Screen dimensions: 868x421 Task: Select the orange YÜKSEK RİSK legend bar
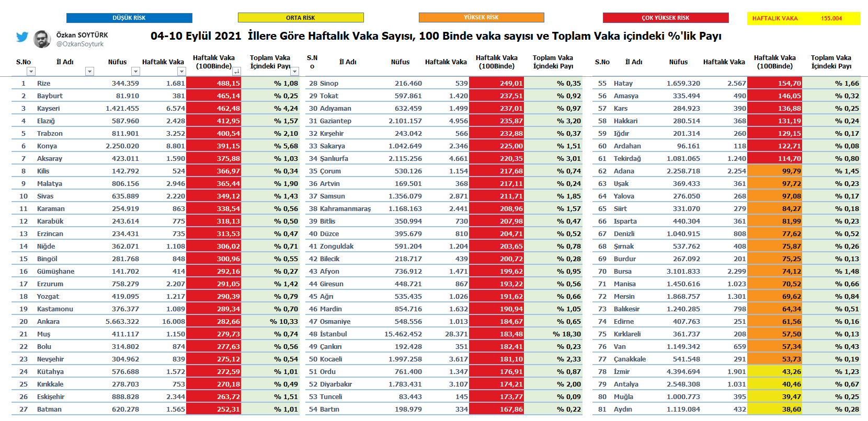tap(481, 17)
